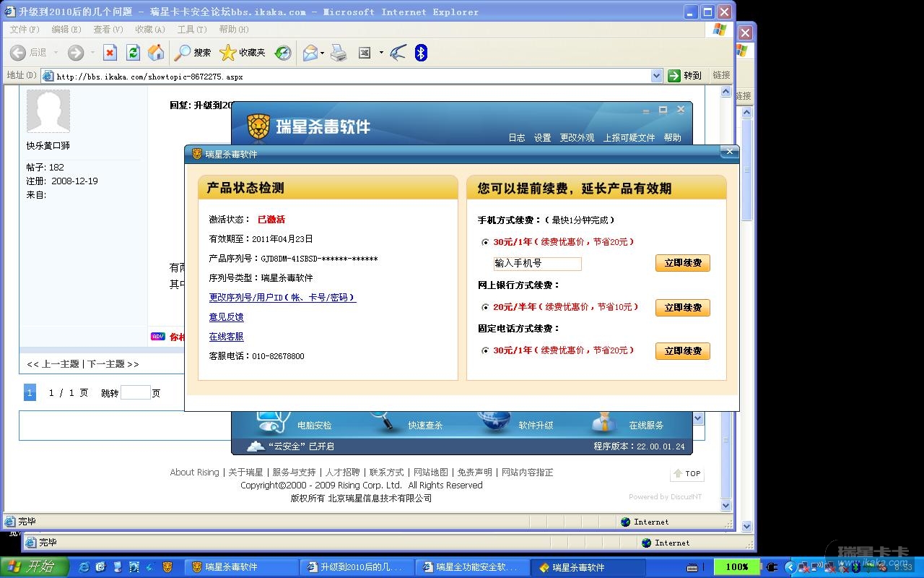The height and width of the screenshot is (578, 924).
Task: Open the 收藏(A) menu
Action: click(149, 30)
